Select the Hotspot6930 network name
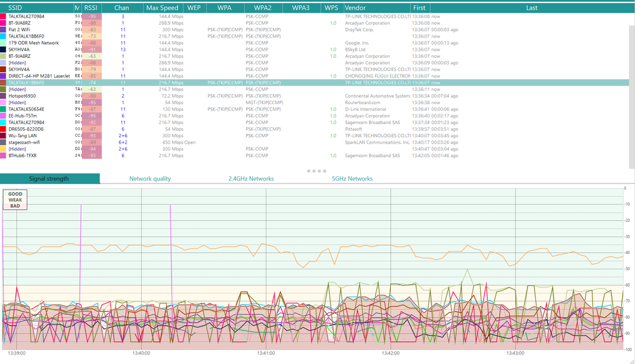Screen dimensions: 635x364 pos(22,96)
